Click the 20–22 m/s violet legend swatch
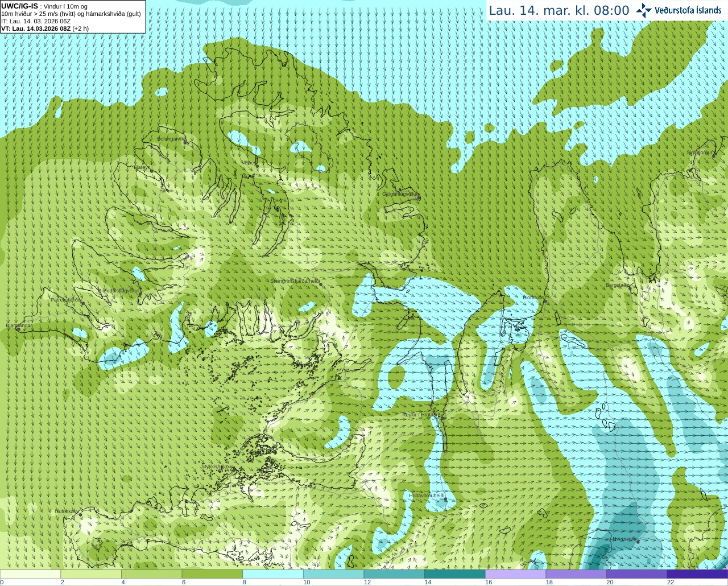The image size is (728, 586). point(637,574)
